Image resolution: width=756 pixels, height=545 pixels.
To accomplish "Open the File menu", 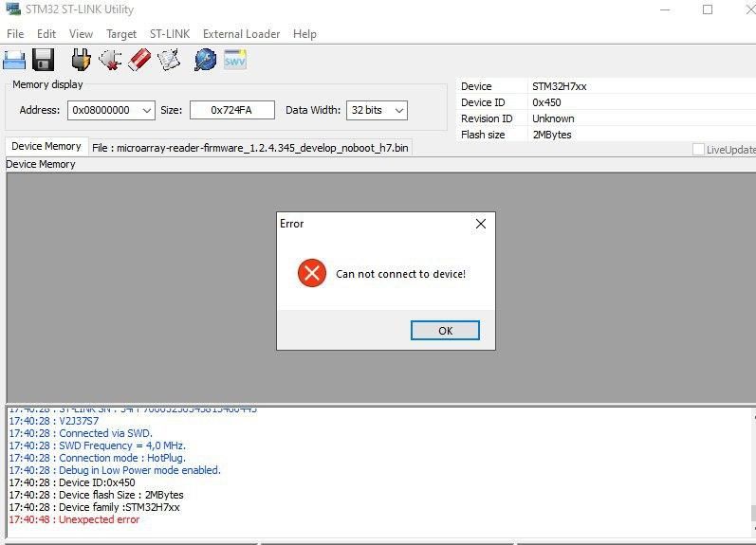I will (x=15, y=34).
